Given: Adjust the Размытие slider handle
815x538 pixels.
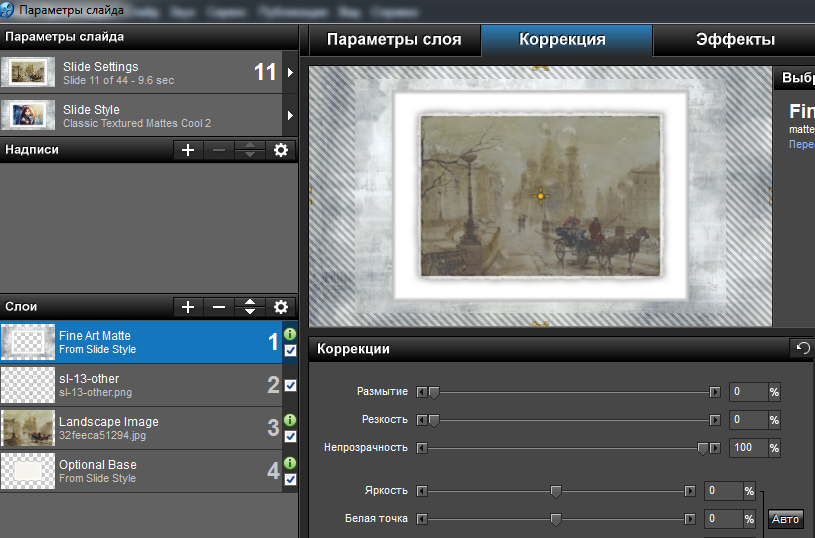Looking at the screenshot, I should pos(433,392).
